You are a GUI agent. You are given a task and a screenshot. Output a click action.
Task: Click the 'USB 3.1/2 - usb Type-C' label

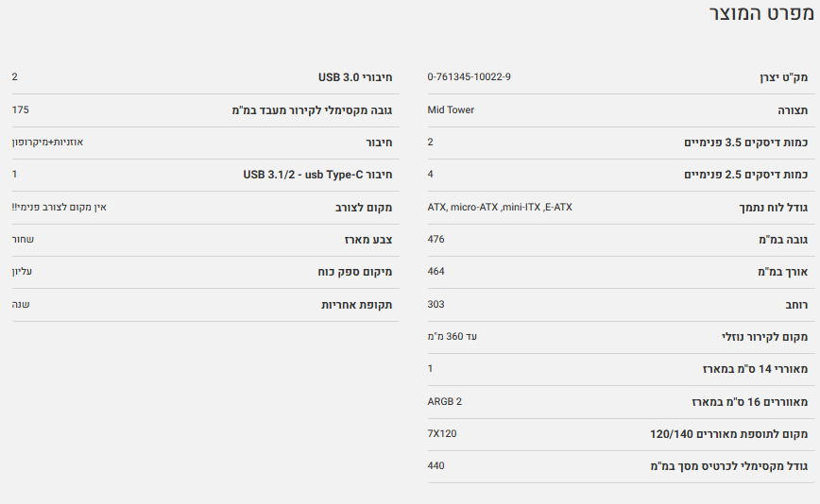(x=317, y=175)
